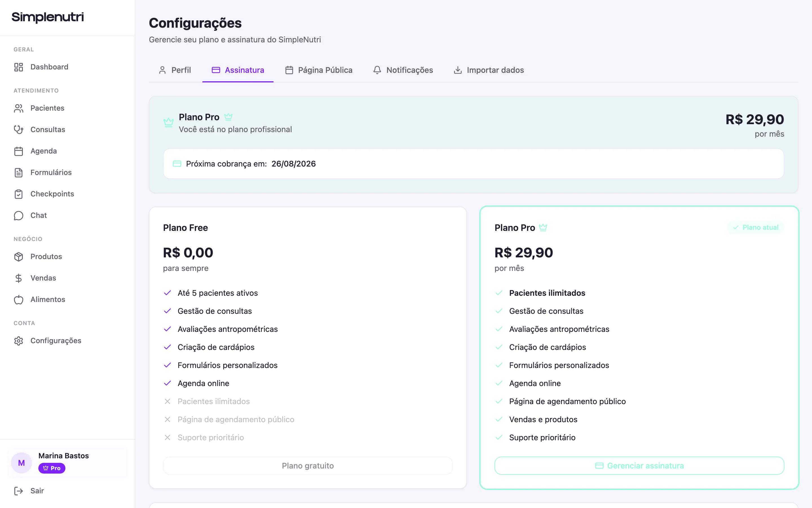Open Alimentos in the sidebar
The height and width of the screenshot is (508, 812).
67,300
